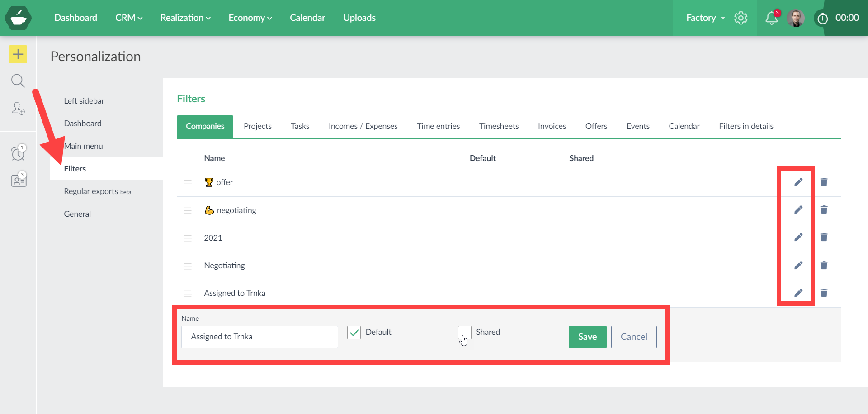Image resolution: width=868 pixels, height=414 pixels.
Task: Save the filter changes
Action: (587, 337)
